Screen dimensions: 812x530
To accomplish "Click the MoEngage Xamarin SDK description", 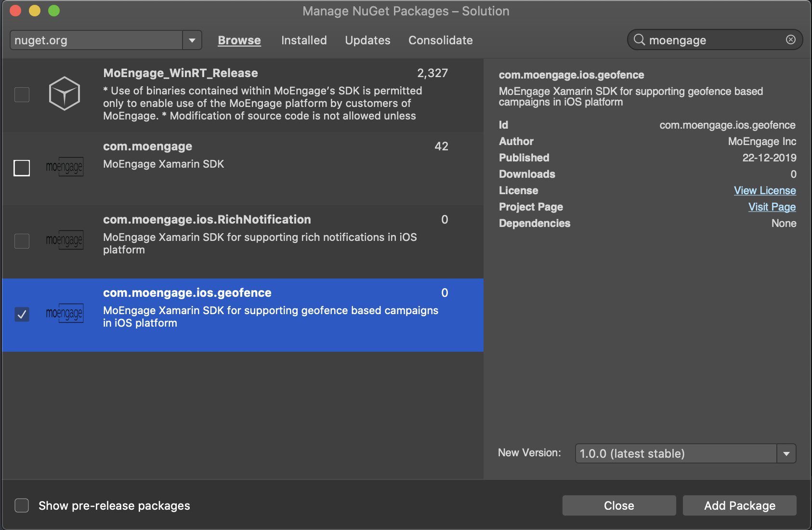I will pos(164,164).
